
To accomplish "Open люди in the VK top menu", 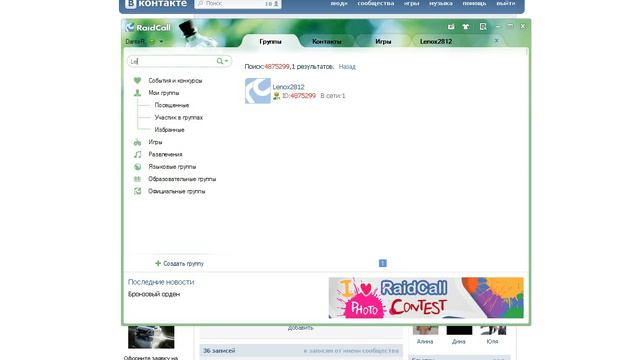I will [339, 3].
